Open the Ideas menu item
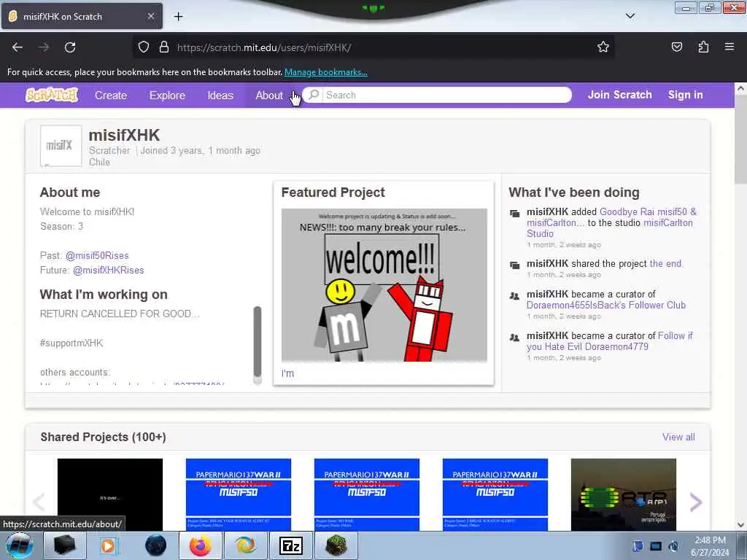The image size is (747, 560). tap(220, 96)
